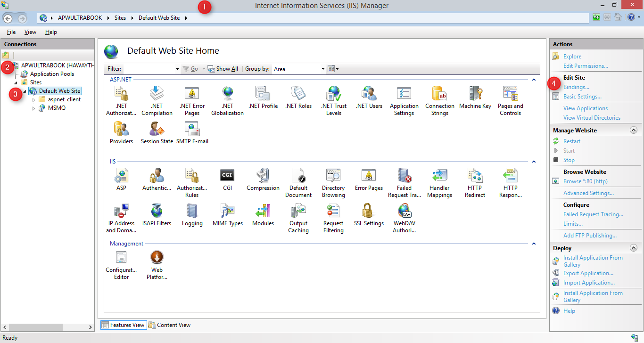Open the Application Settings feature

click(x=404, y=101)
